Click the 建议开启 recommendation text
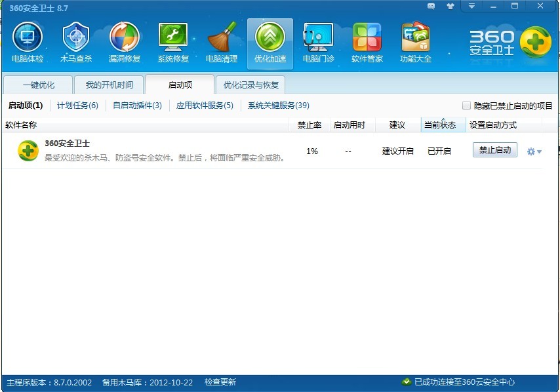Image resolution: width=560 pixels, height=392 pixels. pos(398,151)
